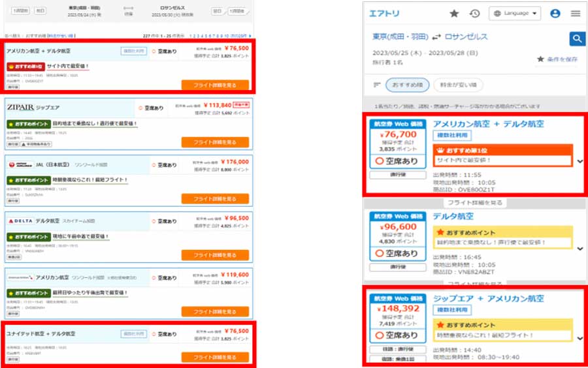Image resolution: width=588 pixels, height=368 pixels.
Task: Click the ¥96,600 price box
Action: 398,237
